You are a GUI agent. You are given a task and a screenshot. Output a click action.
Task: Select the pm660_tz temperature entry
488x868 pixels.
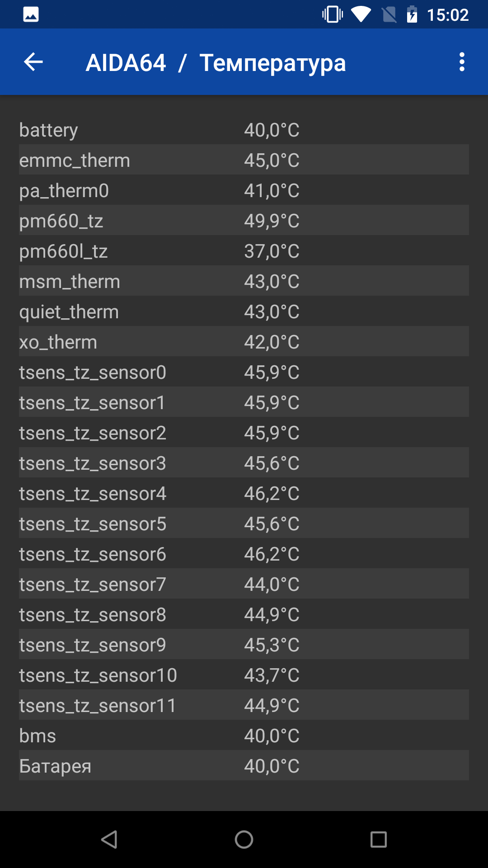(244, 221)
